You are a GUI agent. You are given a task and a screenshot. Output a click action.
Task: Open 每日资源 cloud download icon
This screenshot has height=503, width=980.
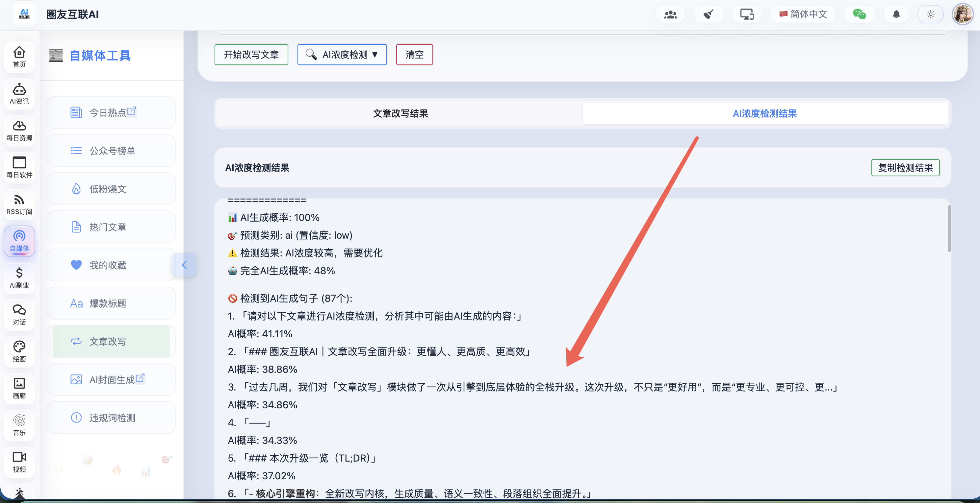tap(19, 131)
